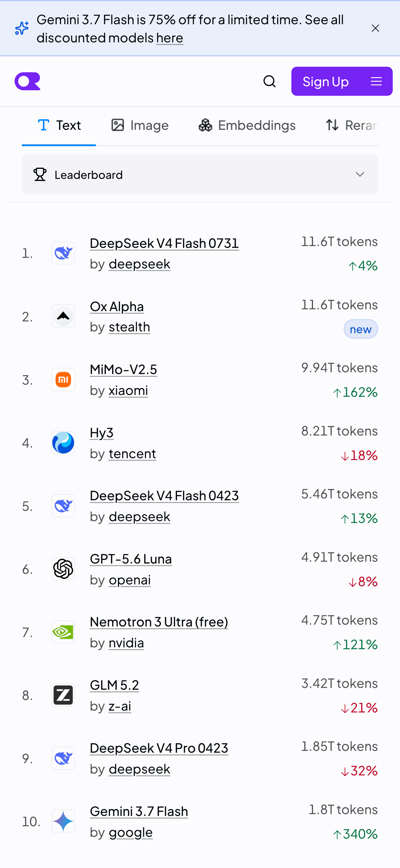This screenshot has height=868, width=400.
Task: Click the Leaderboard dropdown chevron
Action: [x=360, y=174]
